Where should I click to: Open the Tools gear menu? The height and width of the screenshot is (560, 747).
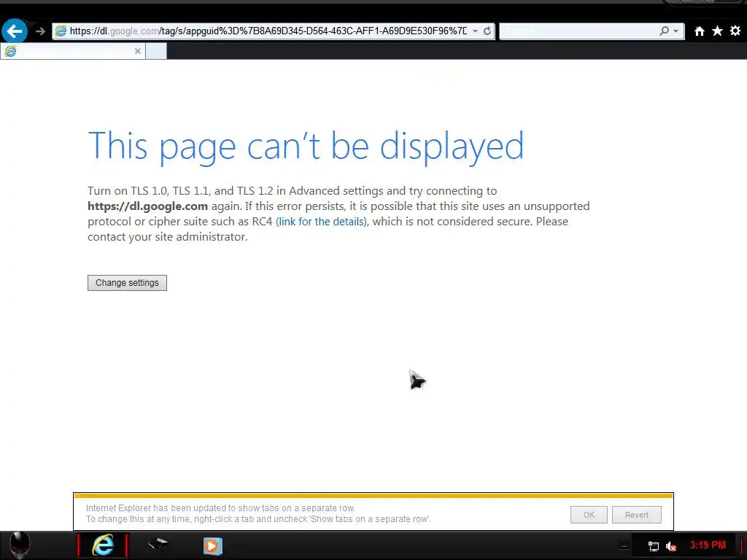pos(735,31)
